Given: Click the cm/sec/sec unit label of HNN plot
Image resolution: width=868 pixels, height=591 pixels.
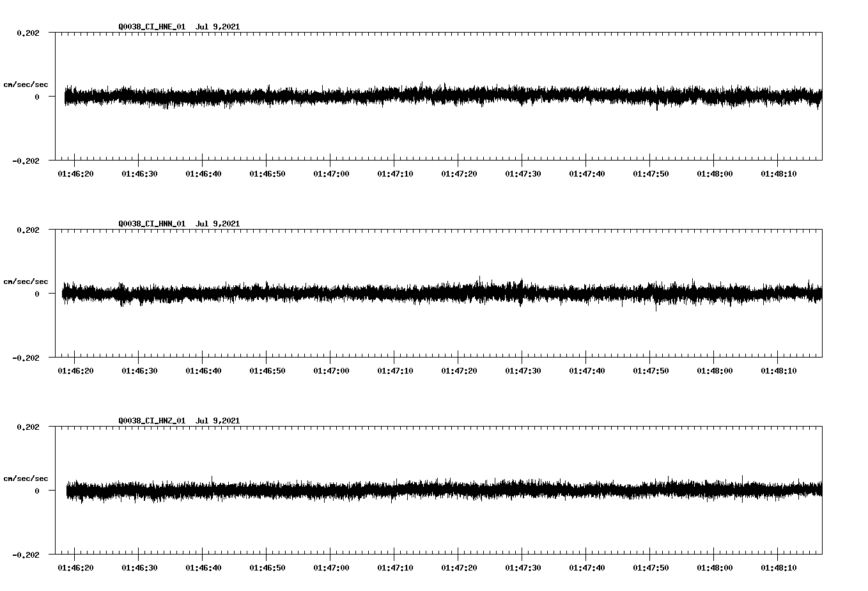Looking at the screenshot, I should pyautogui.click(x=26, y=281).
